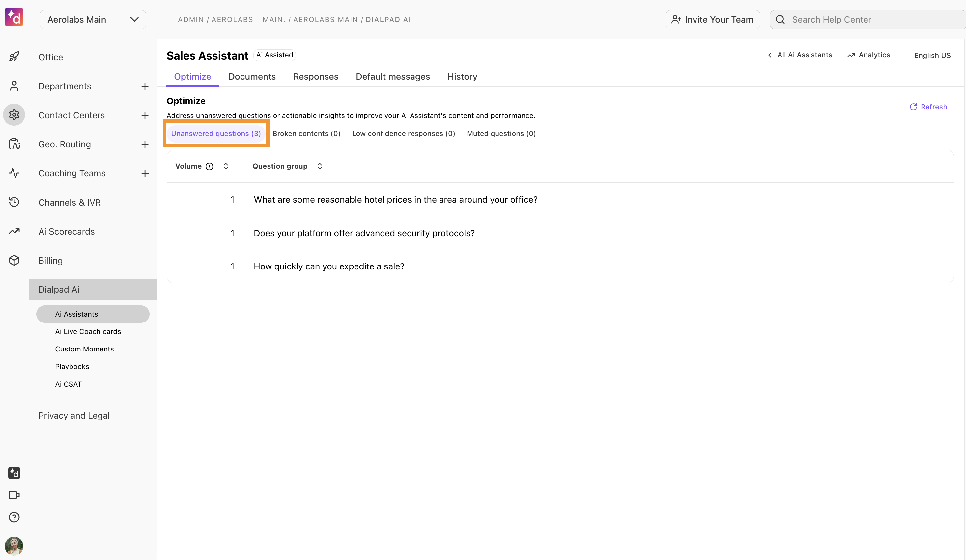Open Coaching Teams in admin menu
The width and height of the screenshot is (966, 560).
point(72,173)
